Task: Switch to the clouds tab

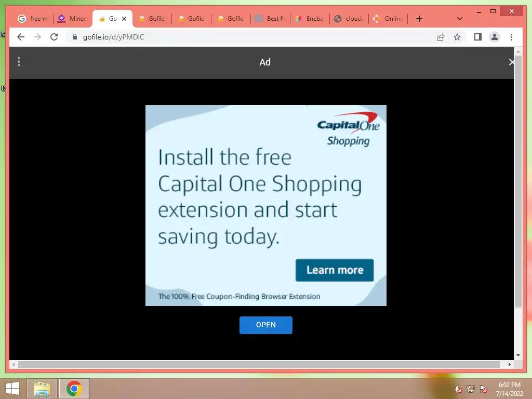Action: [x=349, y=19]
